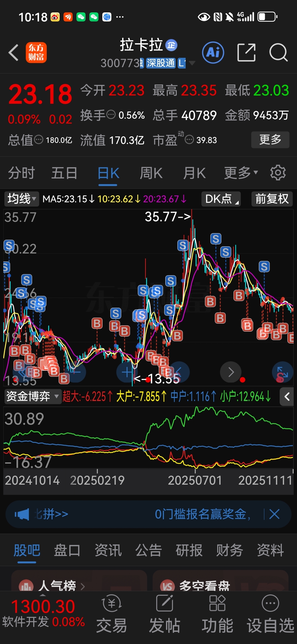Tap the 市盈 info icon
Screen dimensions: 297x644
tap(189, 140)
